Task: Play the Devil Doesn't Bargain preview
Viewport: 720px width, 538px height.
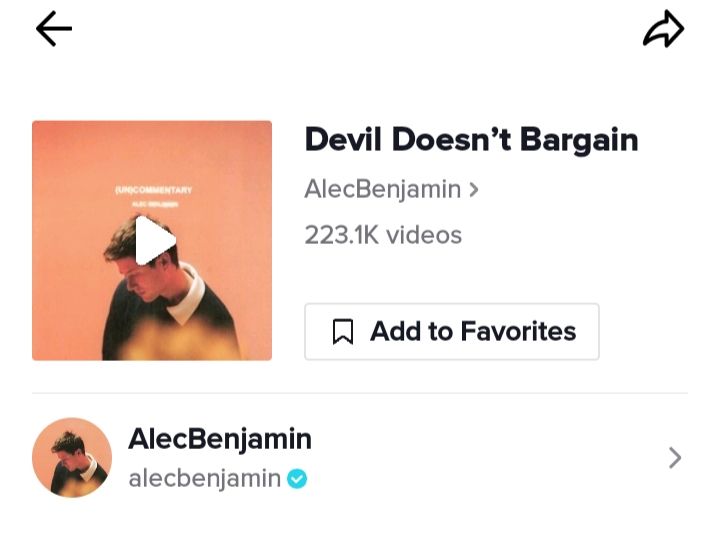Action: 156,240
